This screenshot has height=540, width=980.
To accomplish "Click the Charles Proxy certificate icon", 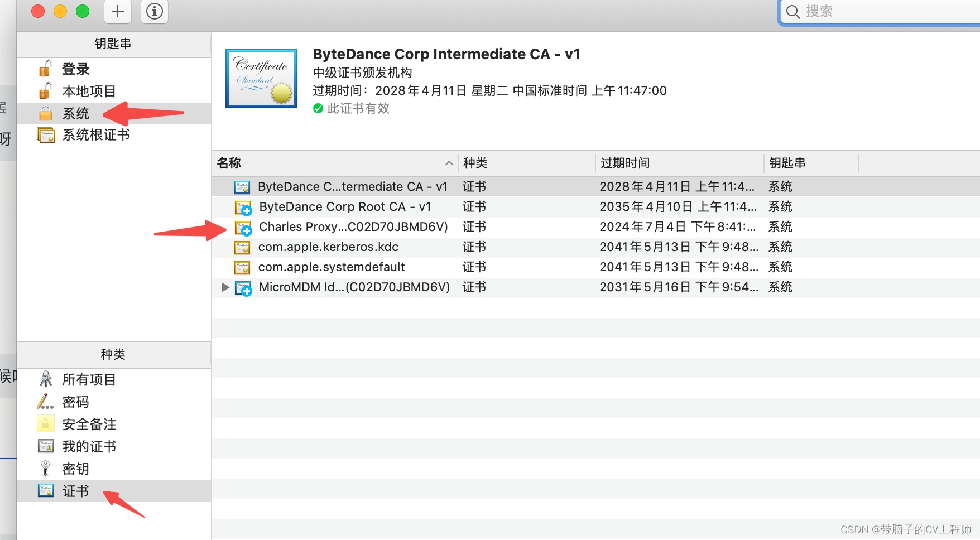I will 243,228.
